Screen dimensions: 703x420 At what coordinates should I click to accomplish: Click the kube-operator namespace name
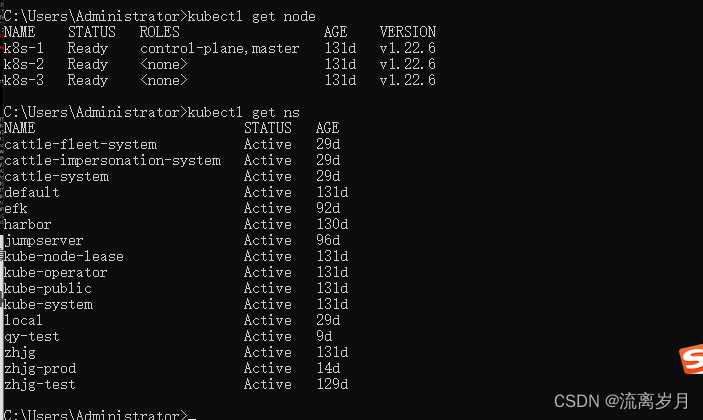56,272
